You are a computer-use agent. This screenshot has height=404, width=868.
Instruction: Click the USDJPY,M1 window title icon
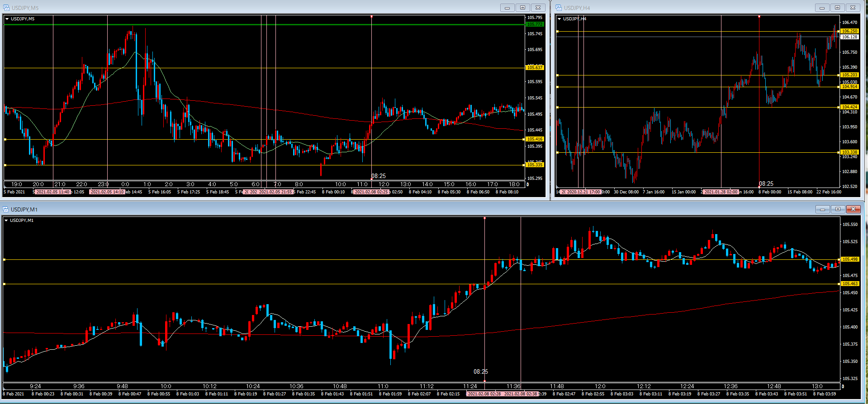[6, 209]
